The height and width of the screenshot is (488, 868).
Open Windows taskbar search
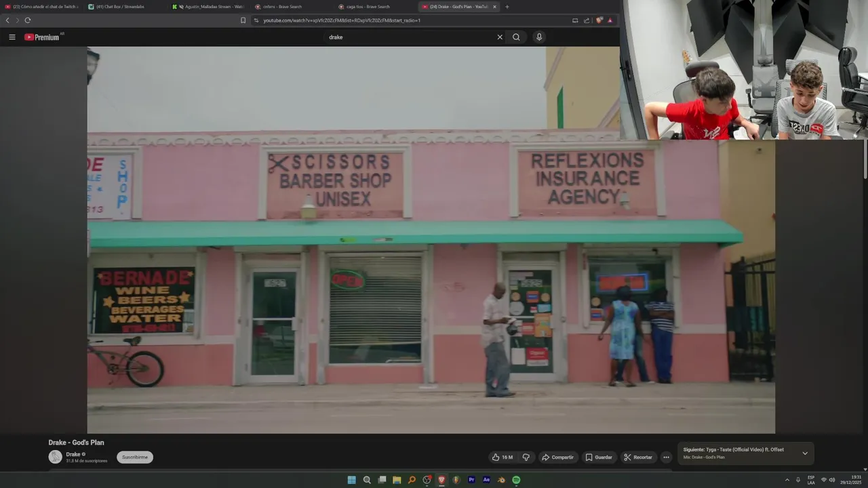point(367,480)
